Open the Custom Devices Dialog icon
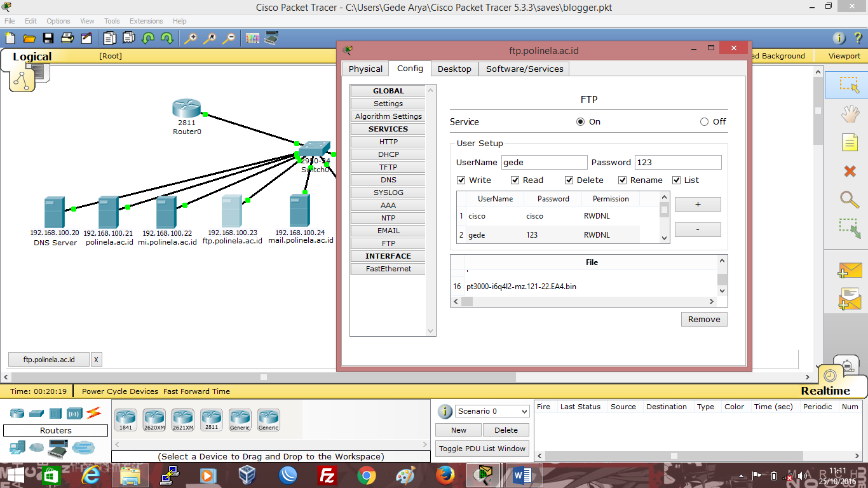This screenshot has width=868, height=488. [x=271, y=38]
